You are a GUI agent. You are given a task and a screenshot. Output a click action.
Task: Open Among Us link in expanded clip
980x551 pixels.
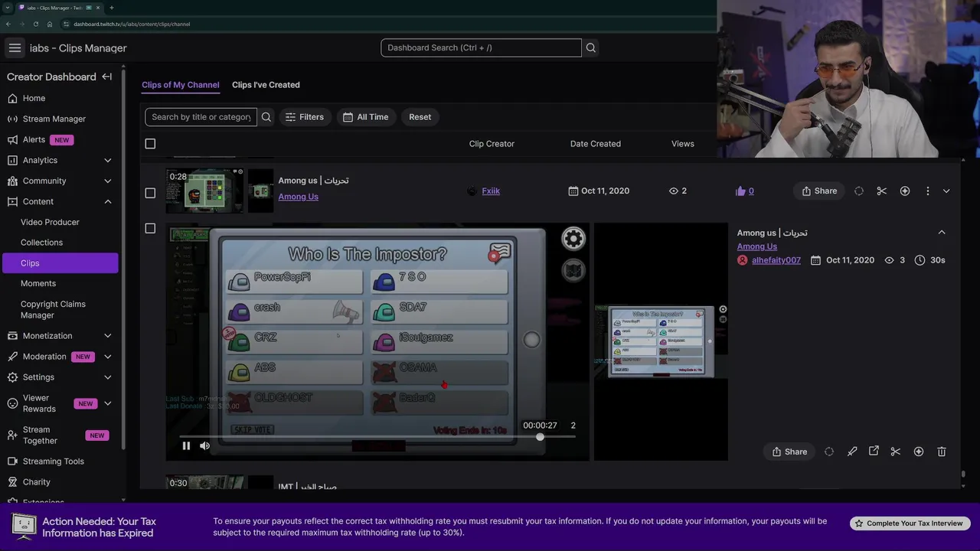point(757,246)
